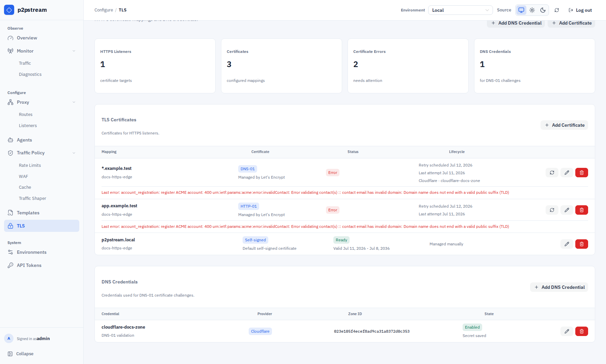
Task: Open WAF settings
Action: coord(24,177)
